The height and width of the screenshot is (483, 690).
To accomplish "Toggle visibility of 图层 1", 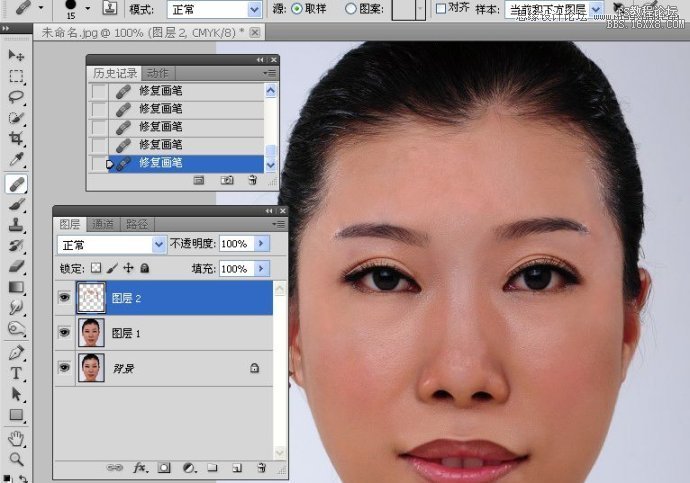I will point(65,333).
